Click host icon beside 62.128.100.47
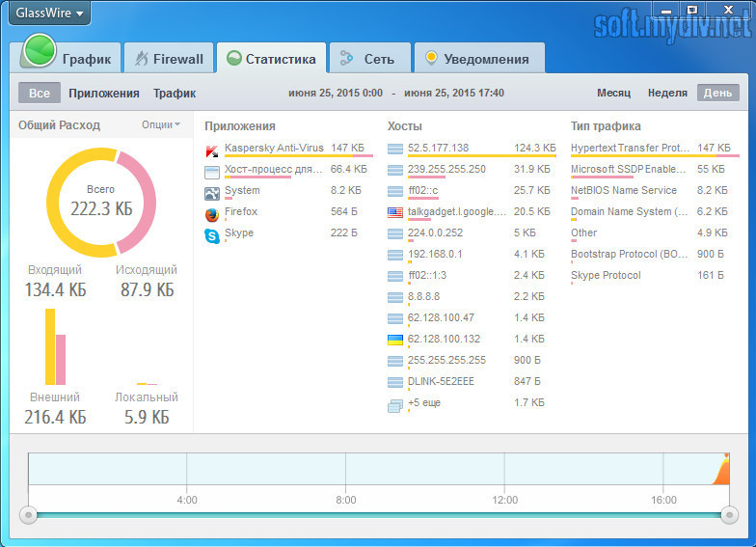 coord(395,318)
